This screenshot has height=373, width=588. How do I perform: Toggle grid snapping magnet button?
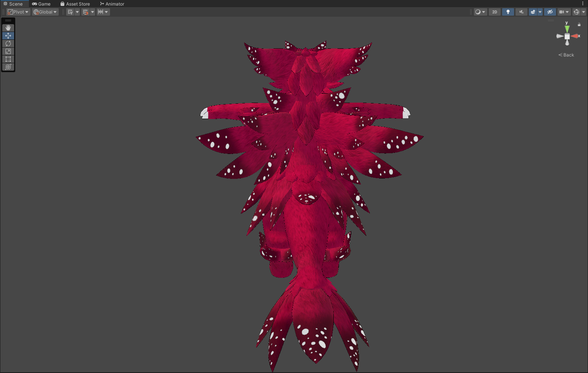coord(85,12)
